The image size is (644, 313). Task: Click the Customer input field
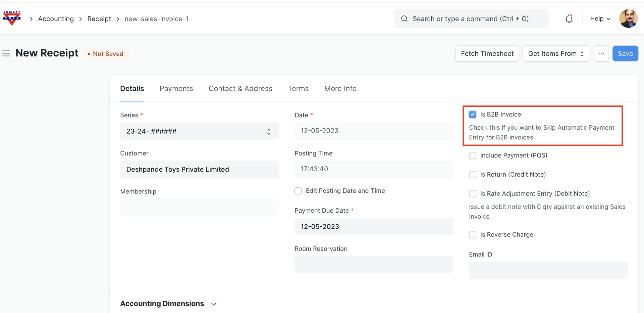click(x=199, y=170)
